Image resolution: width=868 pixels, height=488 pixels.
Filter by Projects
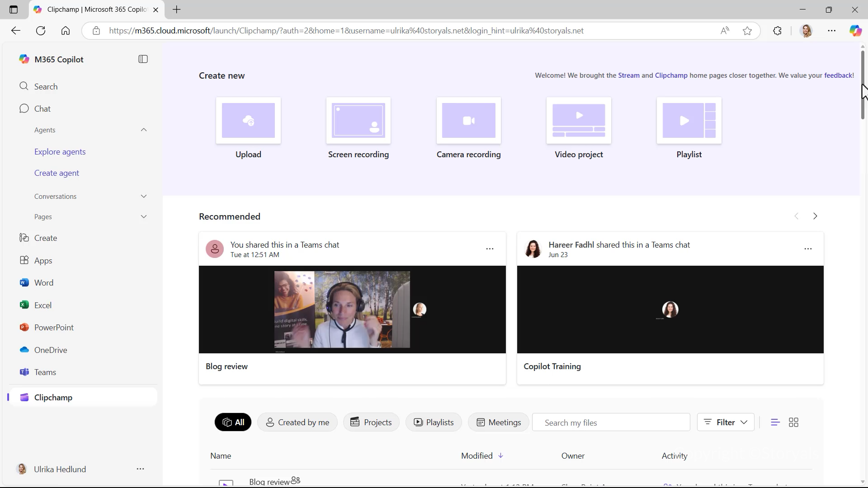371,422
